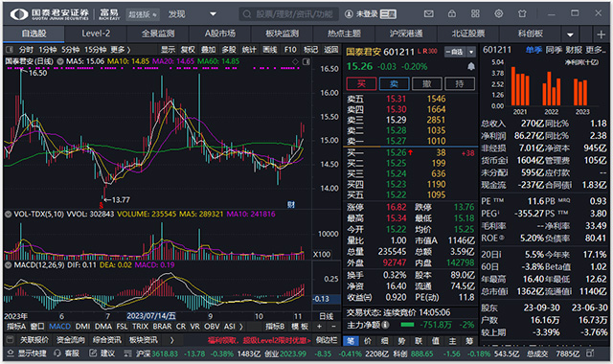The image size is (613, 364).
Task: Click the price alert bell icon
Action: click(471, 66)
